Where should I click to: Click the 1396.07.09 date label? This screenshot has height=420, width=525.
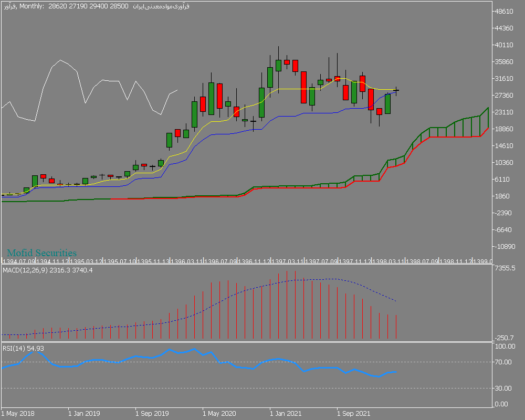(220, 261)
